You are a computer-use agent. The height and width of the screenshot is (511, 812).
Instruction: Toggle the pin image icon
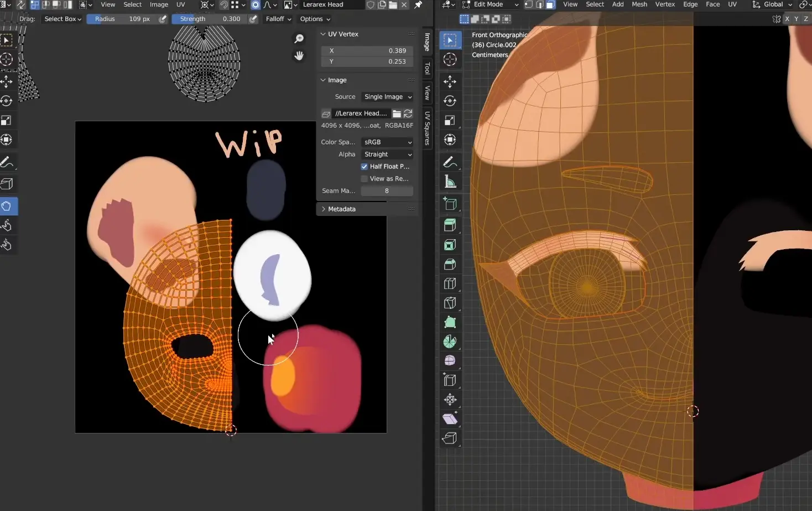coord(418,4)
